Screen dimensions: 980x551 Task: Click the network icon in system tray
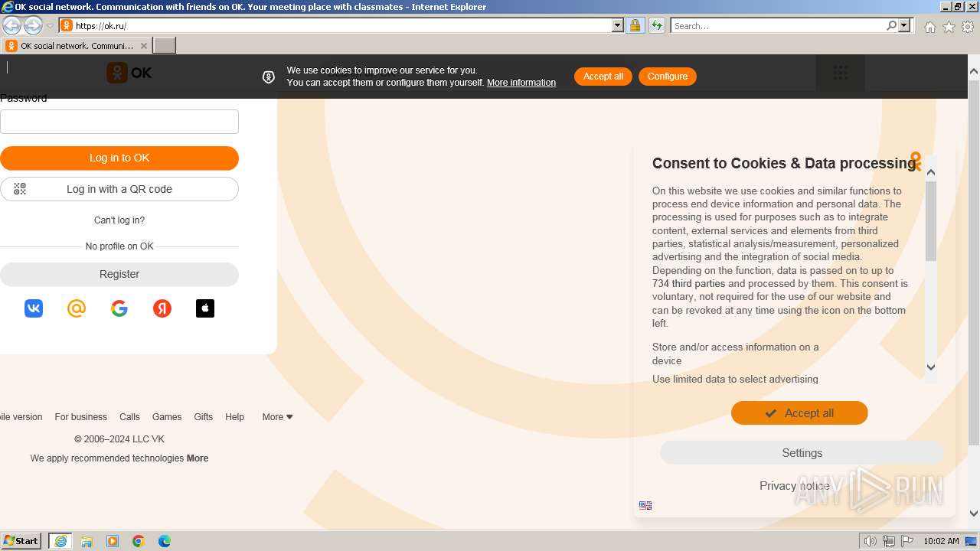pyautogui.click(x=889, y=541)
